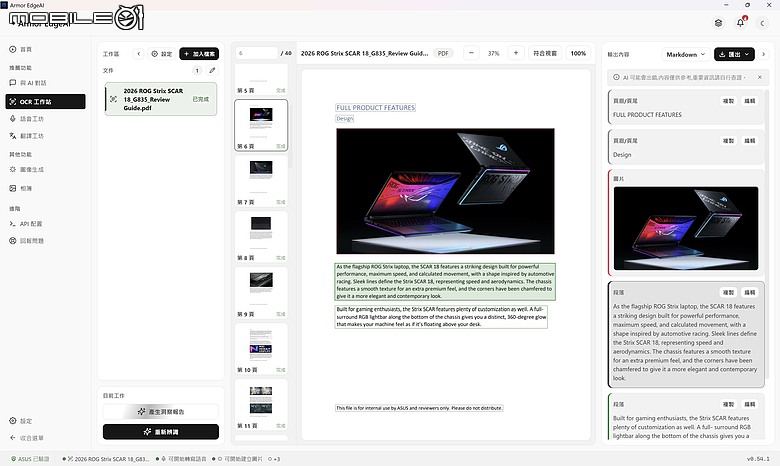The height and width of the screenshot is (466, 780).
Task: Open the OCR workstation sidebar item
Action: (45, 101)
